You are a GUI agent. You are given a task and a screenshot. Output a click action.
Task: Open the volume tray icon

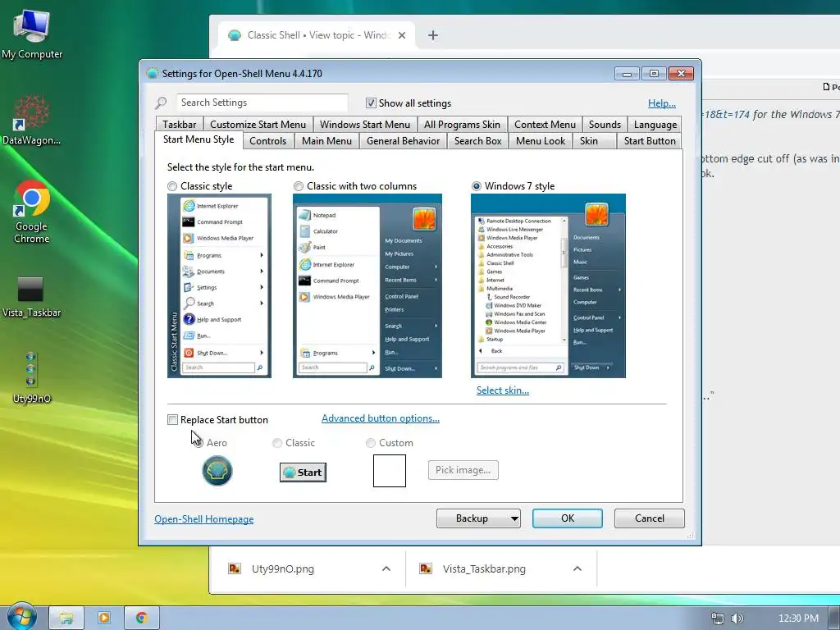pyautogui.click(x=737, y=619)
